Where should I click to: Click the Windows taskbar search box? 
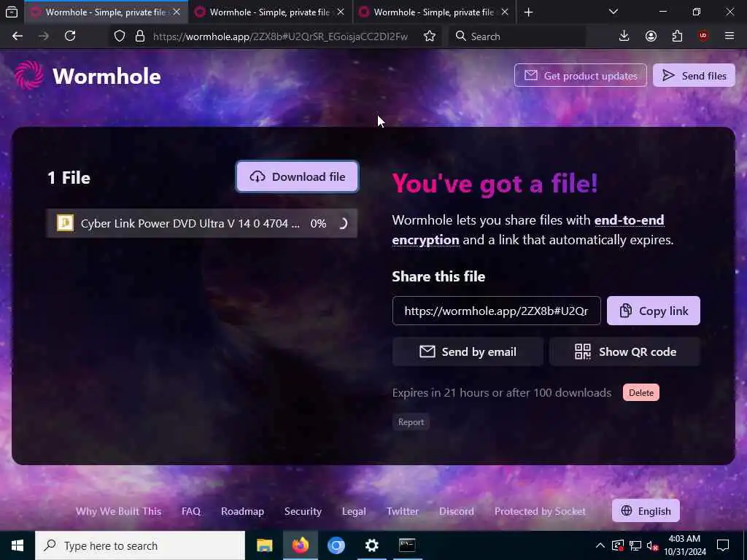click(140, 545)
